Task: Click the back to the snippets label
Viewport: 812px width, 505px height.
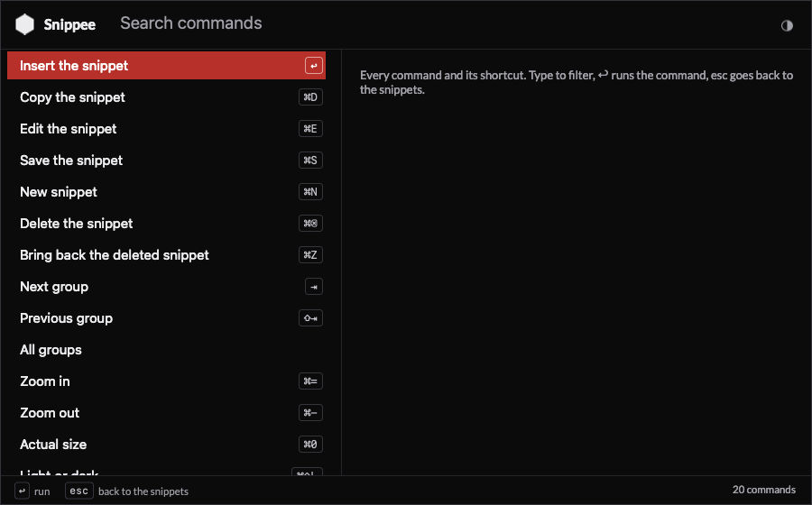Action: (x=143, y=491)
